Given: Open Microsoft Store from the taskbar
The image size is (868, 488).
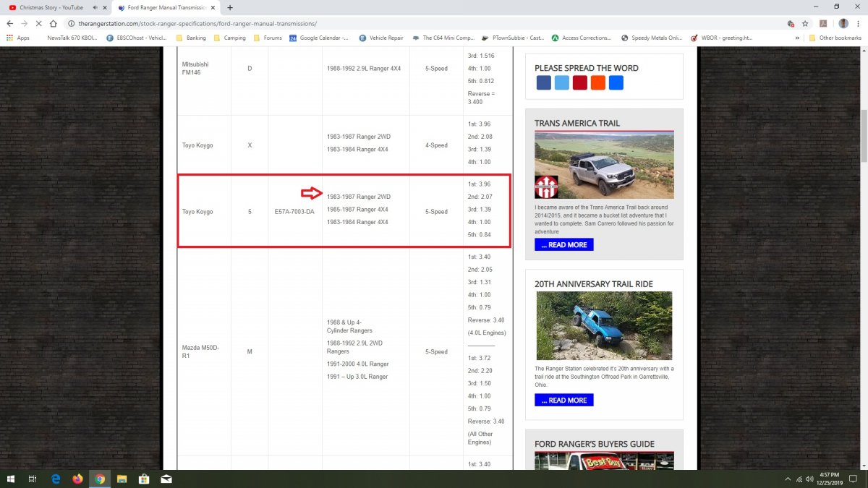Looking at the screenshot, I should [x=144, y=479].
